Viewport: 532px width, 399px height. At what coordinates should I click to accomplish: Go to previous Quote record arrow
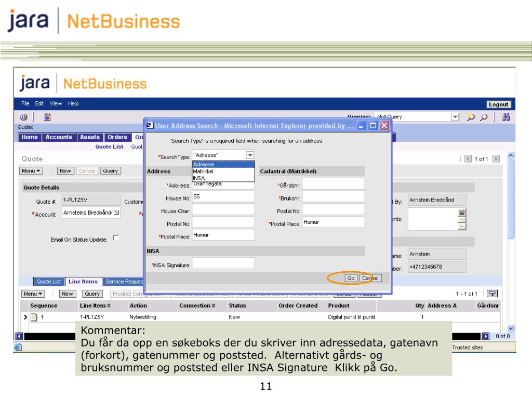tap(468, 159)
